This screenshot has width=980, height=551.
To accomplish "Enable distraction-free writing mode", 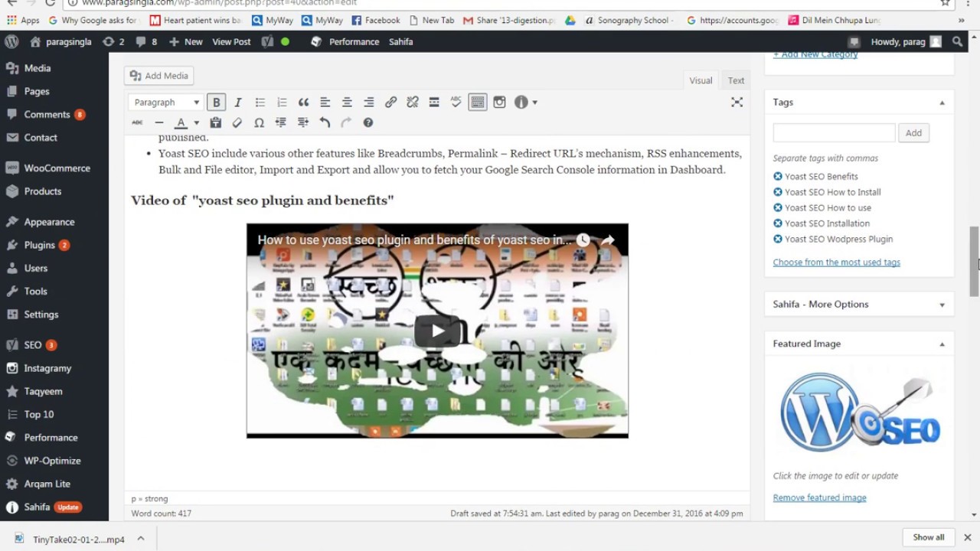I will (x=737, y=102).
